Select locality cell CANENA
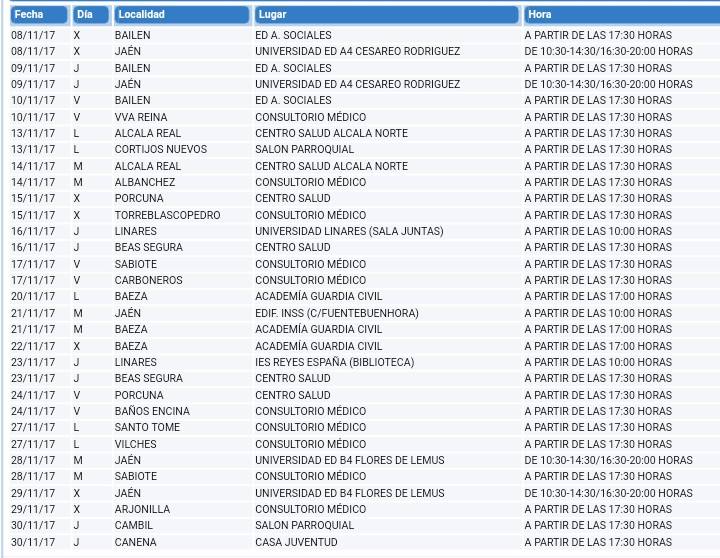The width and height of the screenshot is (720, 558). click(x=135, y=542)
